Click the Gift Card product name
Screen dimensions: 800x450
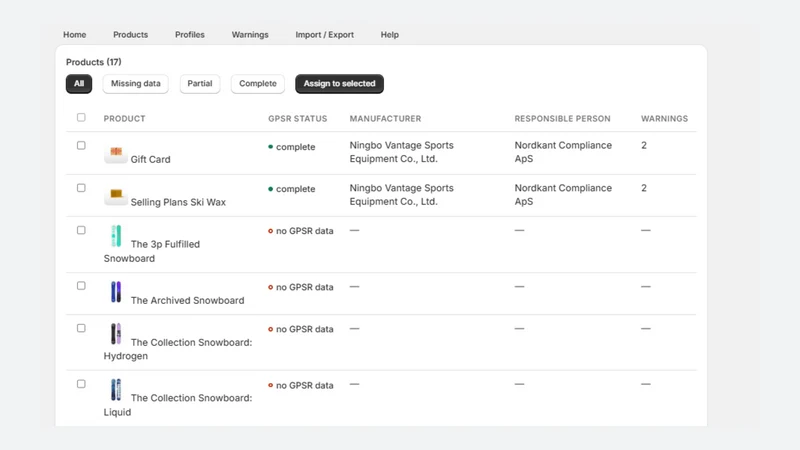coord(151,160)
